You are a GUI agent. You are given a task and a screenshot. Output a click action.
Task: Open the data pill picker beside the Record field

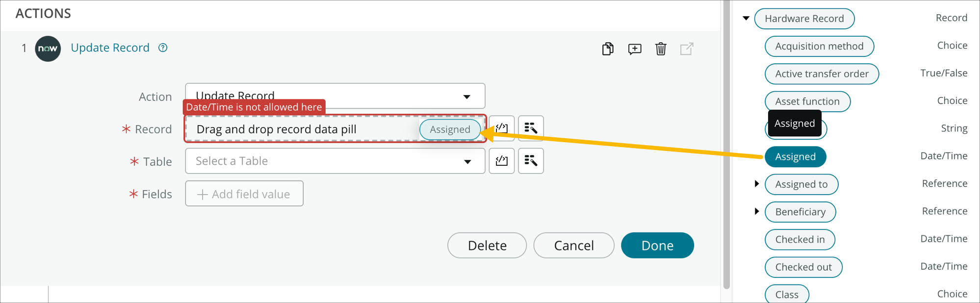coord(531,127)
